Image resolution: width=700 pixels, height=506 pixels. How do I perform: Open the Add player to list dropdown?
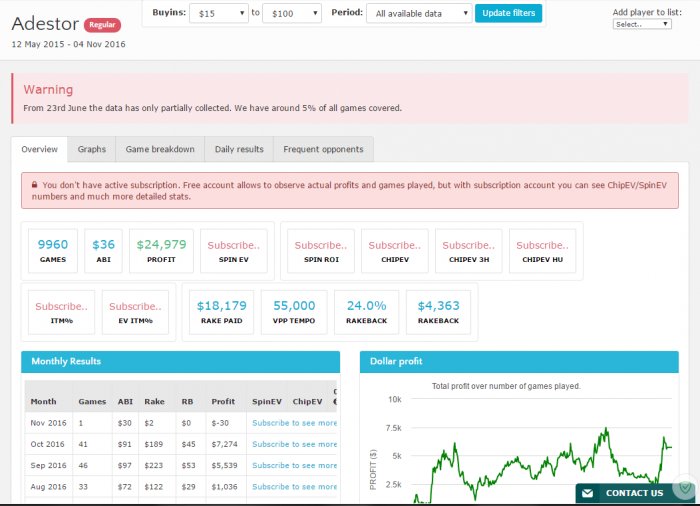(x=642, y=24)
